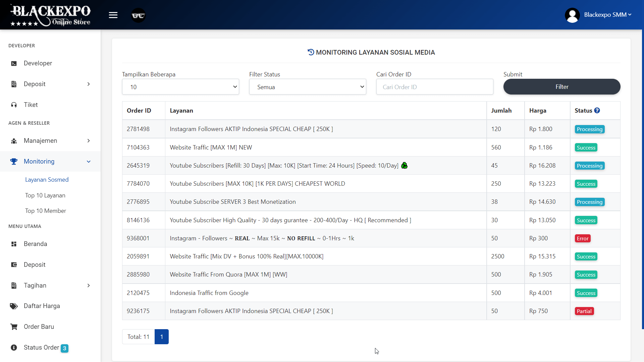644x362 pixels.
Task: Open Top 10 Layanan page
Action: [x=45, y=195]
